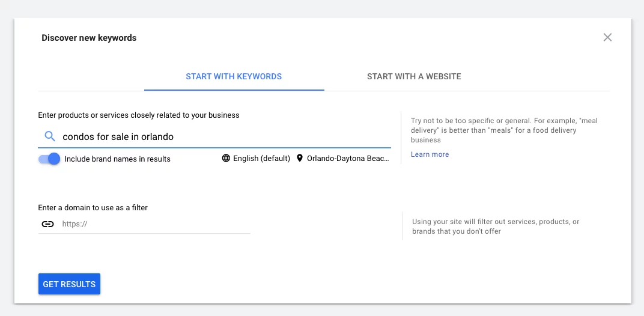Image resolution: width=644 pixels, height=316 pixels.
Task: Click the link chain icon
Action: pyautogui.click(x=47, y=224)
